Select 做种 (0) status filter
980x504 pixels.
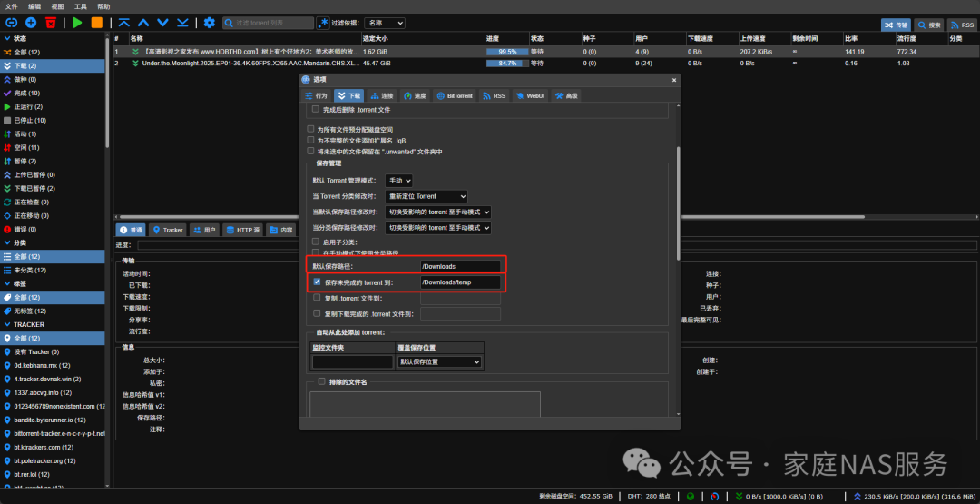[53, 79]
